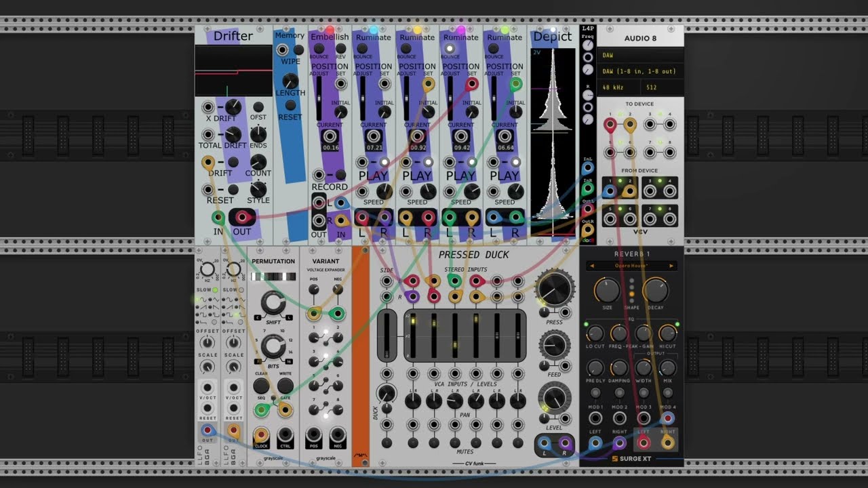The width and height of the screenshot is (868, 488).
Task: Click the Pressed Duck PRESS knob
Action: [x=554, y=289]
